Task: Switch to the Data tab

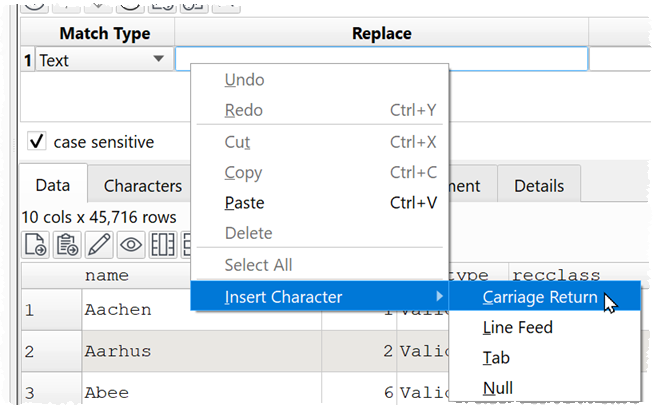Action: pos(53,186)
